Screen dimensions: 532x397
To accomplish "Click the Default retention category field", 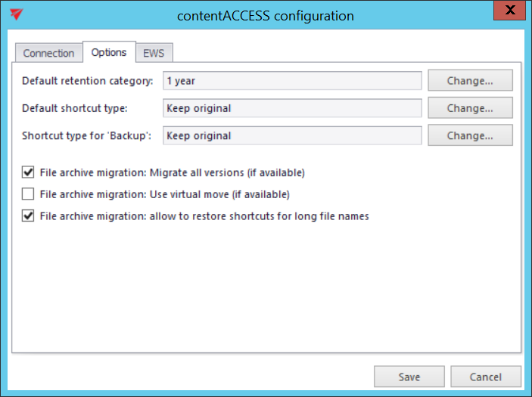I will [291, 80].
